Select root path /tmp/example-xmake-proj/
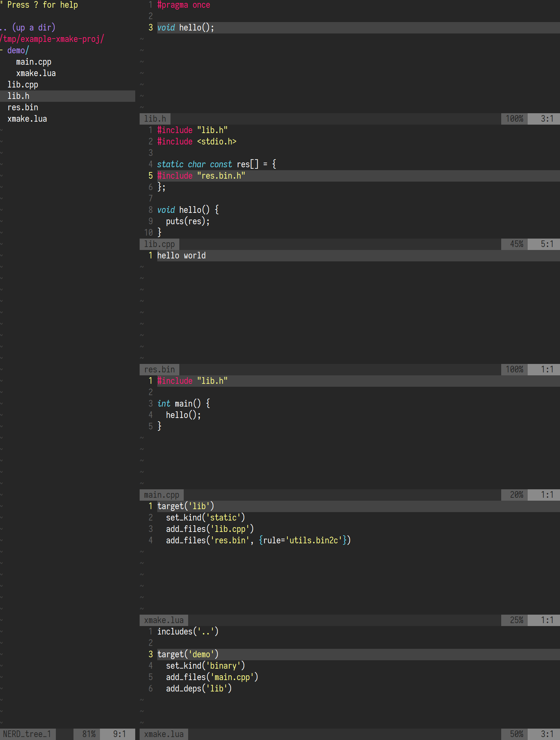This screenshot has height=740, width=560. click(52, 39)
